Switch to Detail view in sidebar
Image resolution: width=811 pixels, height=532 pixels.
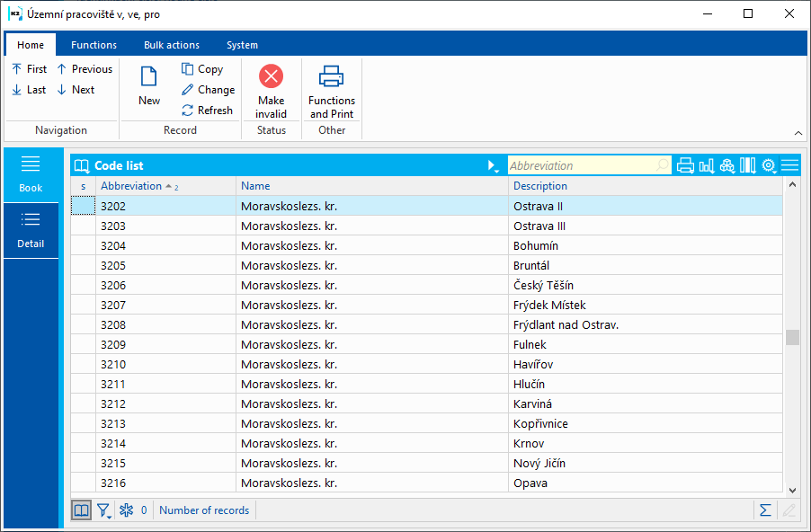point(31,230)
